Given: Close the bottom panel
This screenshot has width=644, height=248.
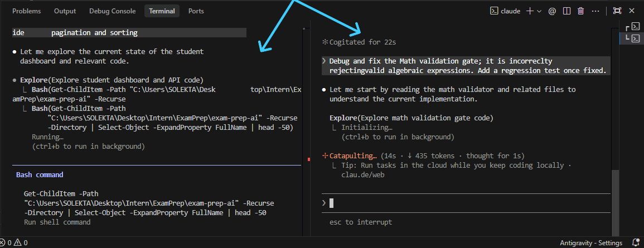Looking at the screenshot, I should click(632, 11).
